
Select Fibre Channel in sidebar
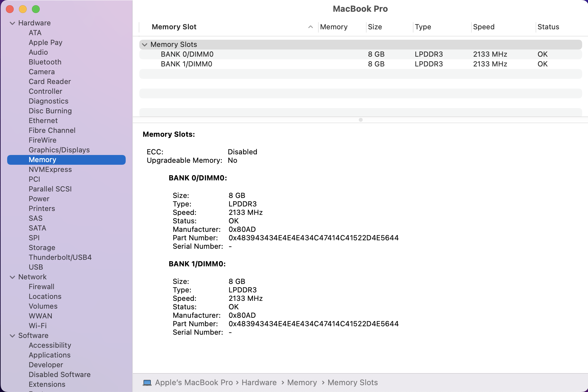52,131
